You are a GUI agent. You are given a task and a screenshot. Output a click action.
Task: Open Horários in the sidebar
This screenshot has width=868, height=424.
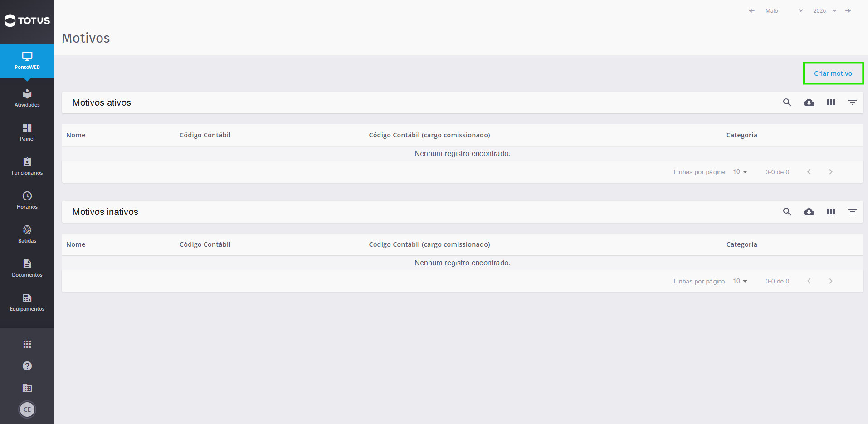tap(27, 200)
